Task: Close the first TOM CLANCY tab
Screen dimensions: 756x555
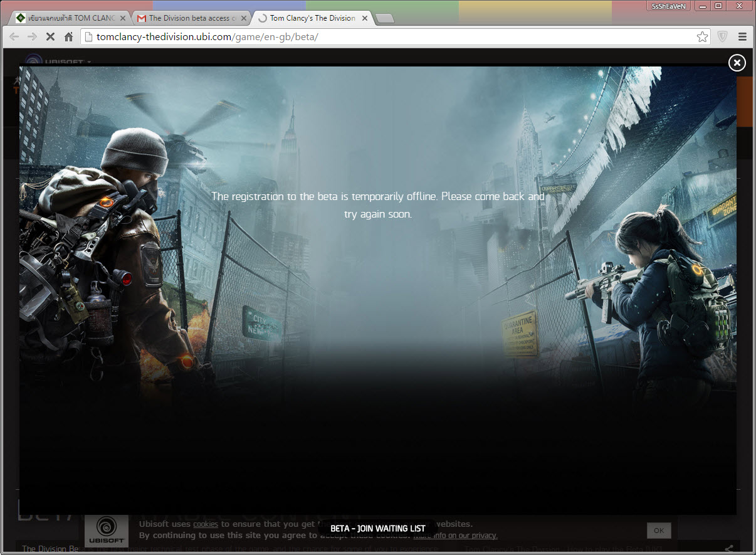Action: [x=123, y=18]
